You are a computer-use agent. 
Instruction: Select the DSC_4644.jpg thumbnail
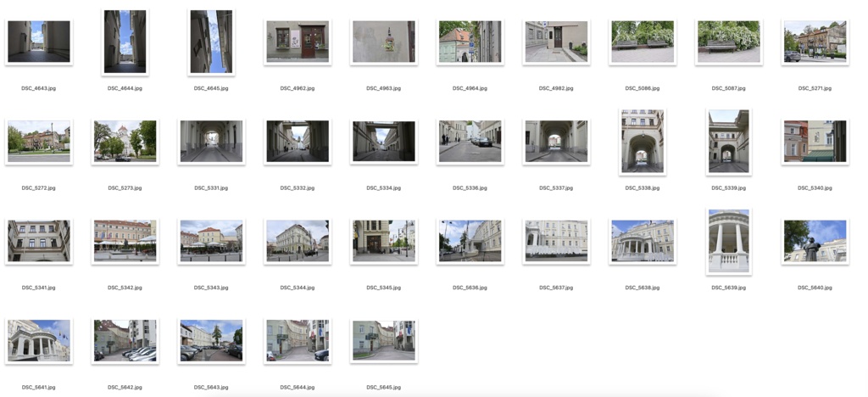tap(125, 42)
